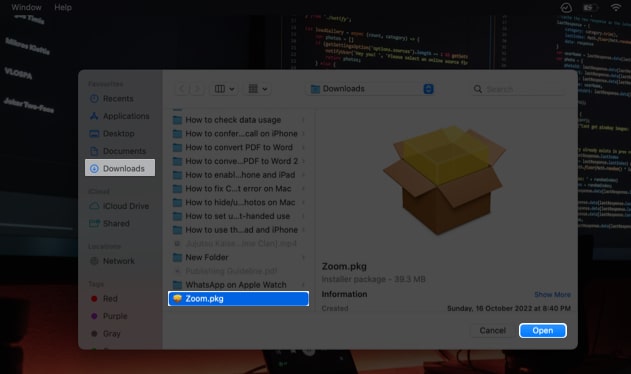Select 'How to confer...call on iPhone' folder
The height and width of the screenshot is (374, 631).
(x=239, y=133)
